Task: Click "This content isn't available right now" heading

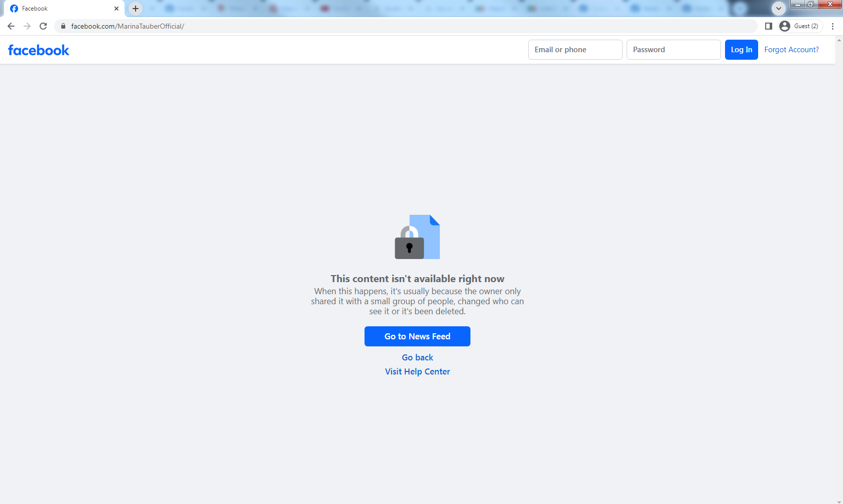Action: [417, 279]
